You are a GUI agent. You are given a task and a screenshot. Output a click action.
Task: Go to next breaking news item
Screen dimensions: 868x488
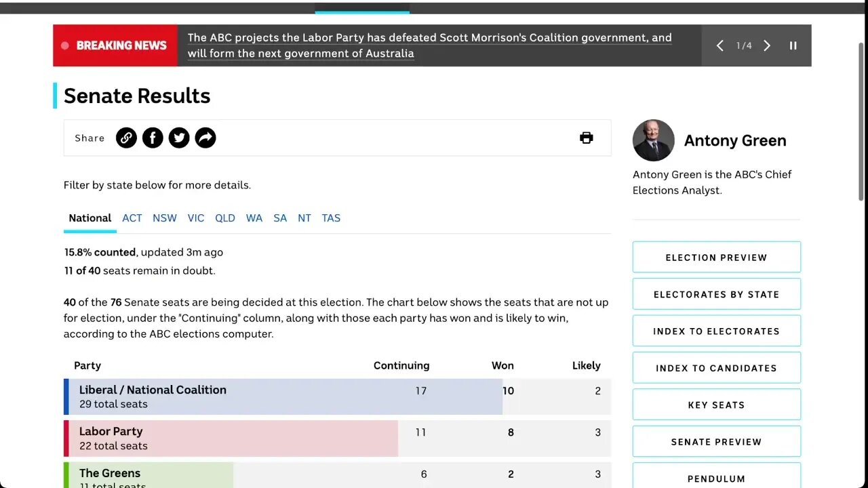click(767, 45)
